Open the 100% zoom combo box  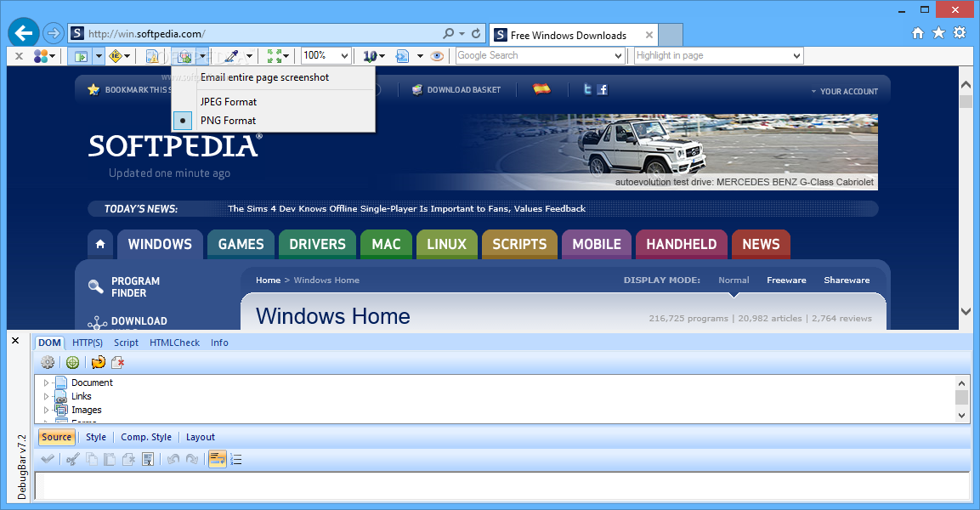point(326,55)
